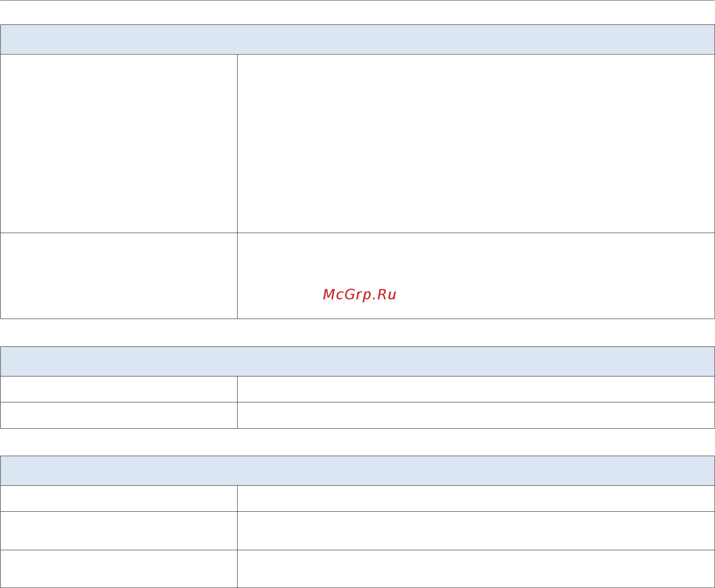Image resolution: width=715 pixels, height=588 pixels.
Task: Click the tall left cell of first table
Action: point(119,144)
